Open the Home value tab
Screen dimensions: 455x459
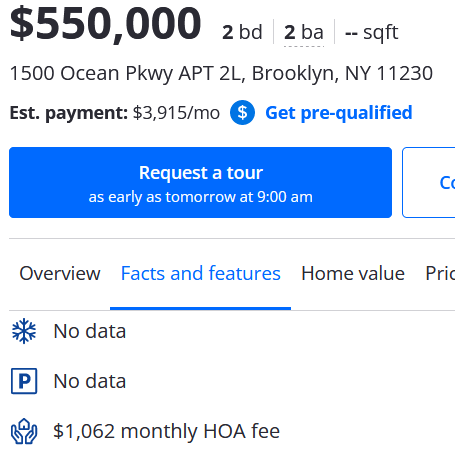point(353,273)
